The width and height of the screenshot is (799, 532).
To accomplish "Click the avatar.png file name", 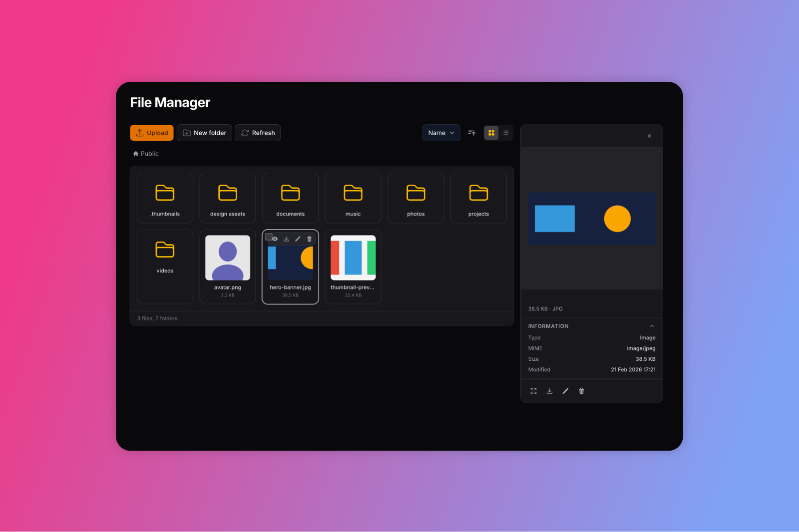I will click(x=228, y=287).
